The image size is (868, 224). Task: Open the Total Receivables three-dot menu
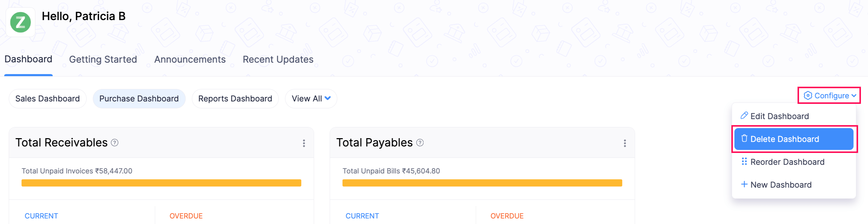point(304,143)
